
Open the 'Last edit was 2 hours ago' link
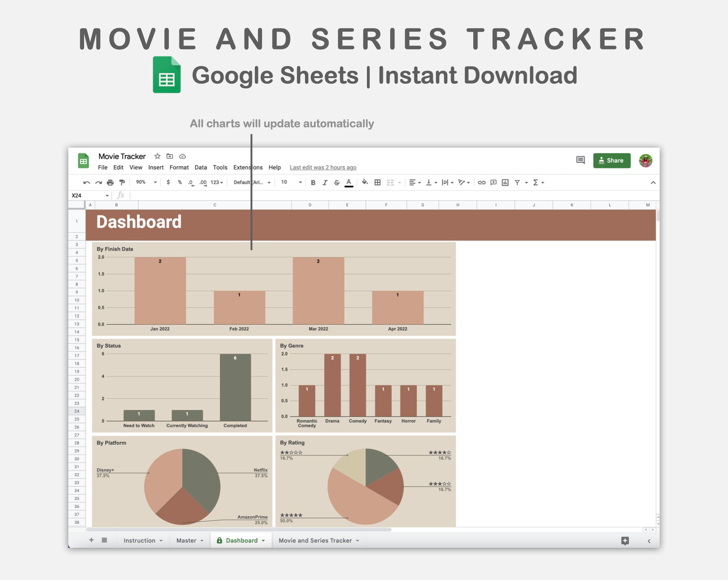(x=323, y=168)
